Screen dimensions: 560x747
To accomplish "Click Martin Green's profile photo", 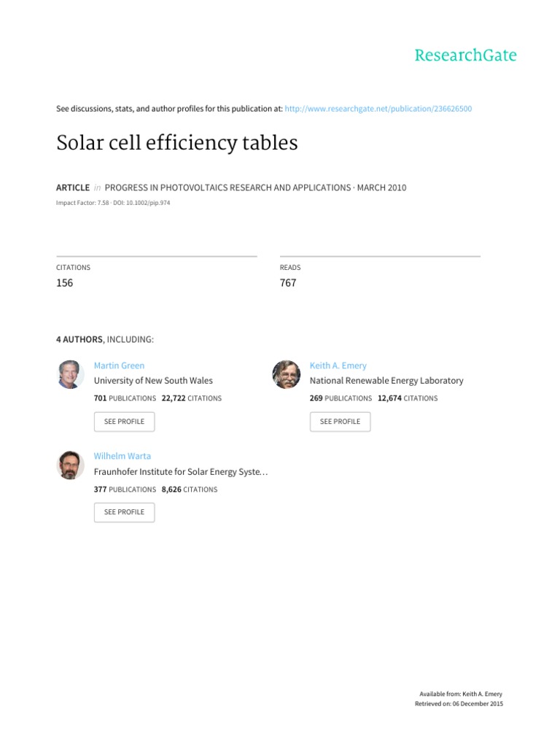I will (71, 375).
